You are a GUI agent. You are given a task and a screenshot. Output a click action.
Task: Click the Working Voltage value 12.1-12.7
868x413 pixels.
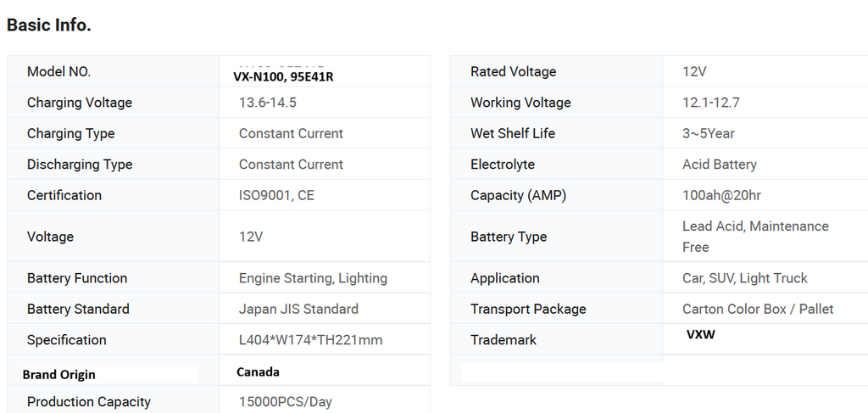point(710,103)
